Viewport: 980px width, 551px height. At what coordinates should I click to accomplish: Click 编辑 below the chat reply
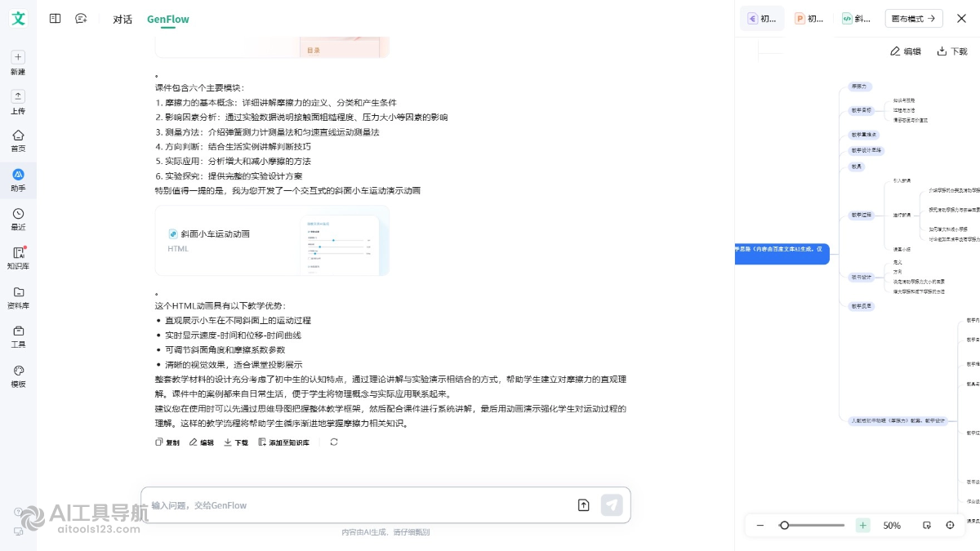202,442
